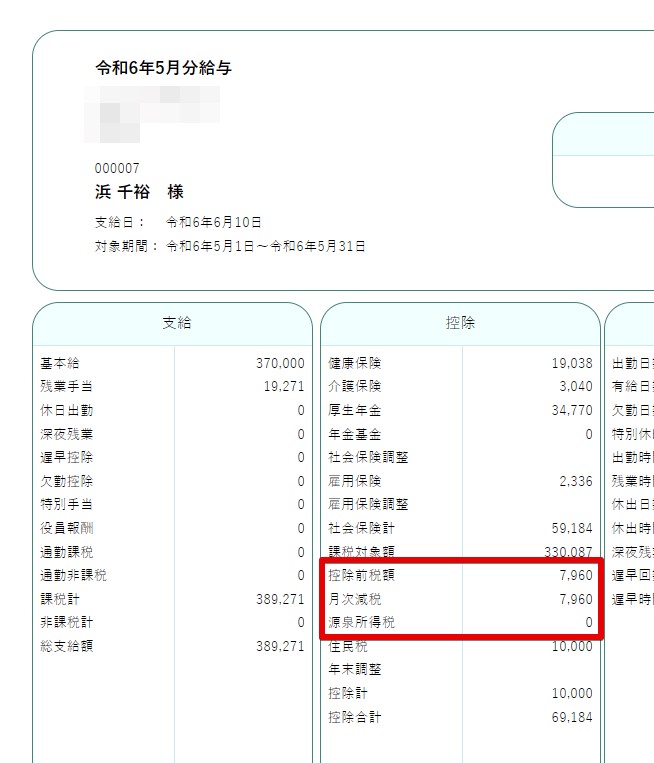
Task: Click the 控除計 label
Action: point(348,693)
